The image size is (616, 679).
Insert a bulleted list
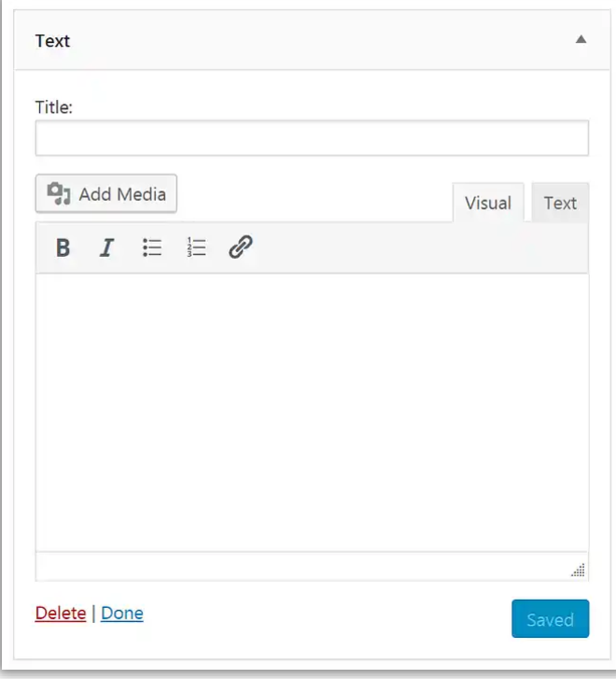[152, 248]
